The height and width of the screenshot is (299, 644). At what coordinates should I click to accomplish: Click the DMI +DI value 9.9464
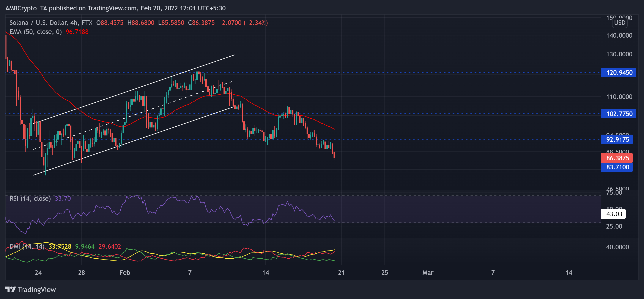point(85,247)
